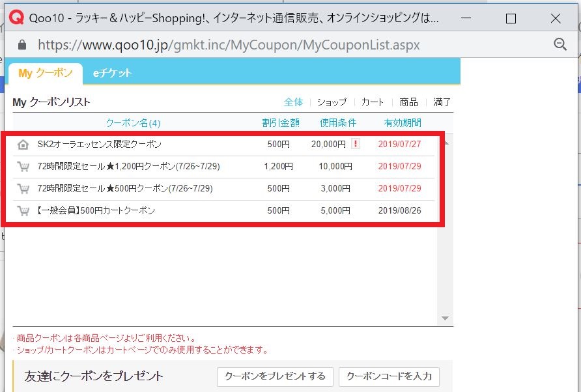Filter coupons by ショップ
Image resolution: width=581 pixels, height=392 pixels.
coord(332,102)
